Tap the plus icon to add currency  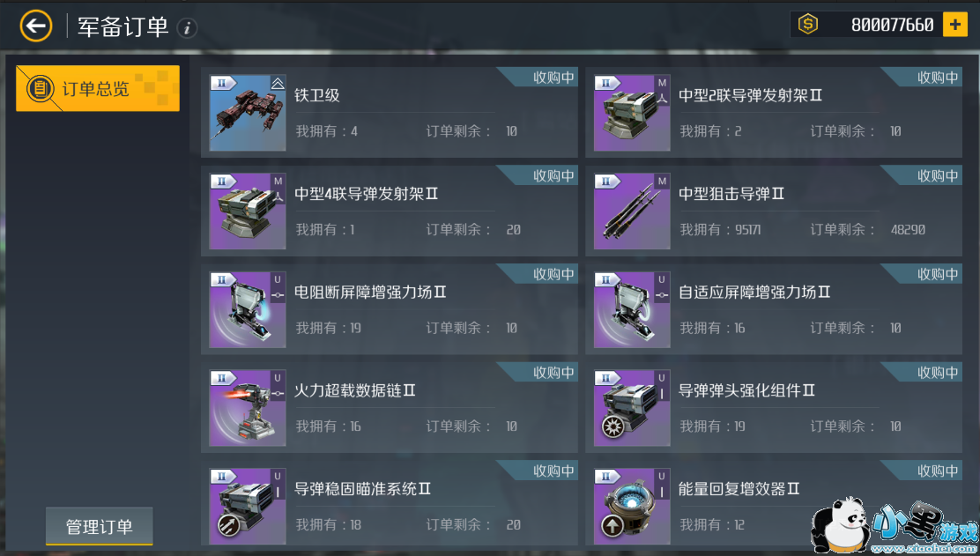pos(954,25)
